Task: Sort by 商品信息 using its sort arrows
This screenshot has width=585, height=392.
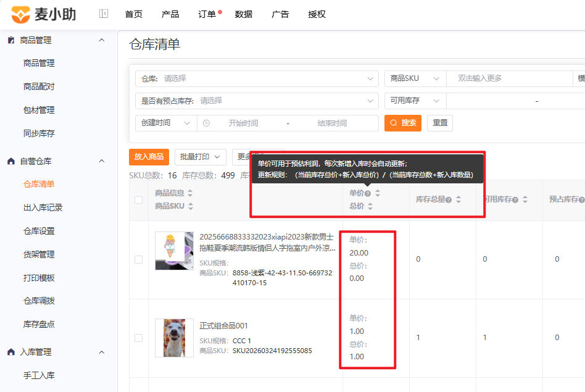Action: (x=190, y=193)
